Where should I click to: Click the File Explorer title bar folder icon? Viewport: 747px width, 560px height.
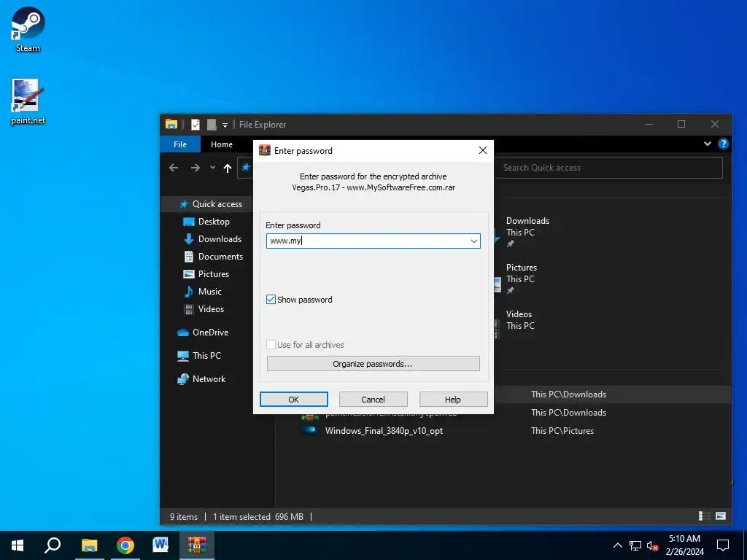(171, 124)
